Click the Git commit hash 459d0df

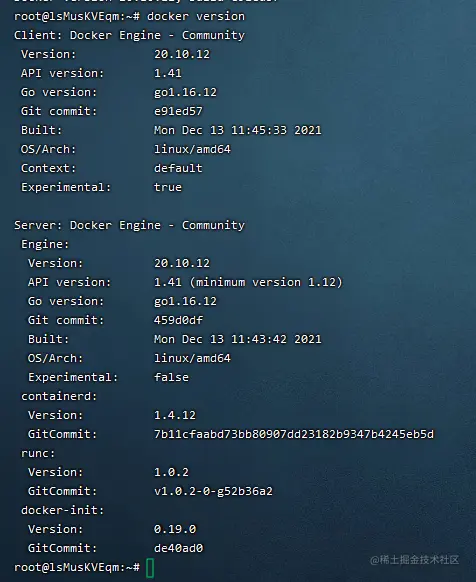[x=178, y=320]
